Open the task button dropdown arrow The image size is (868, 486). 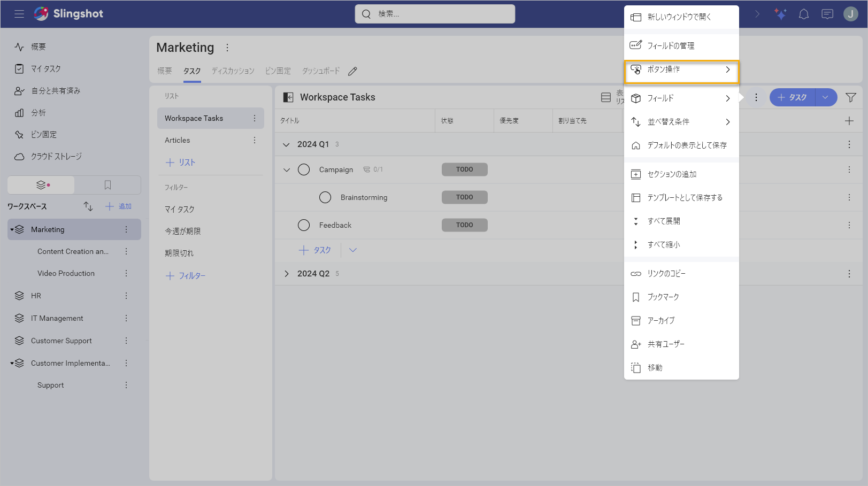point(826,97)
